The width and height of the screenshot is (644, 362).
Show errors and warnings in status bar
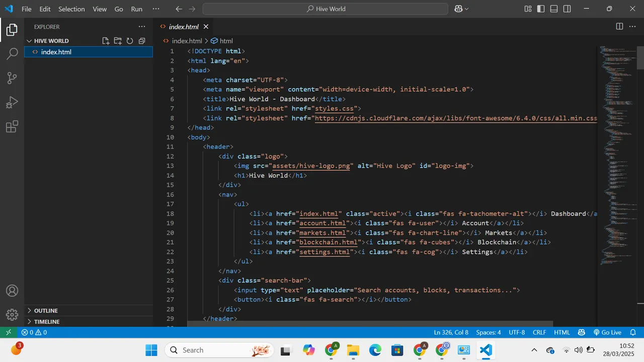34,332
